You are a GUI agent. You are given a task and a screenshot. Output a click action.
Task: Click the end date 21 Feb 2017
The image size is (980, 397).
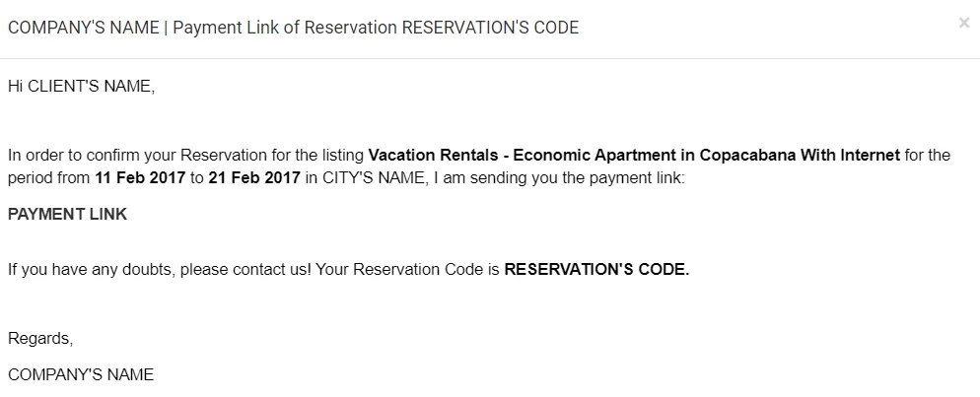[253, 179]
